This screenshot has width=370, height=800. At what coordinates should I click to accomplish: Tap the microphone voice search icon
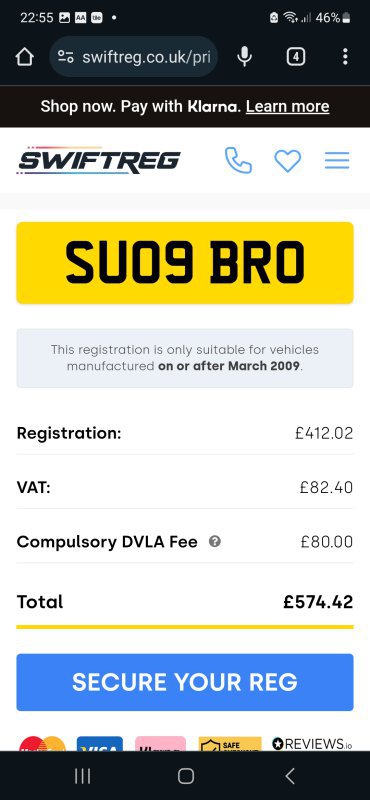click(245, 57)
